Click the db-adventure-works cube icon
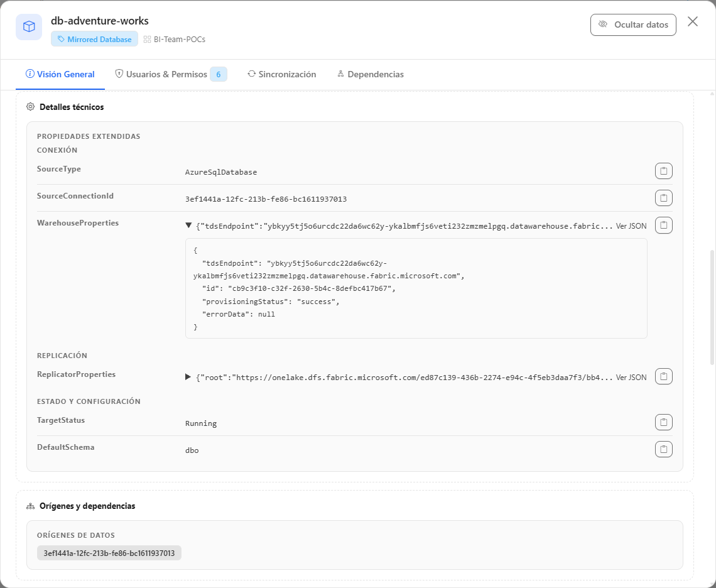Screen dimensions: 716x588 click(x=29, y=27)
